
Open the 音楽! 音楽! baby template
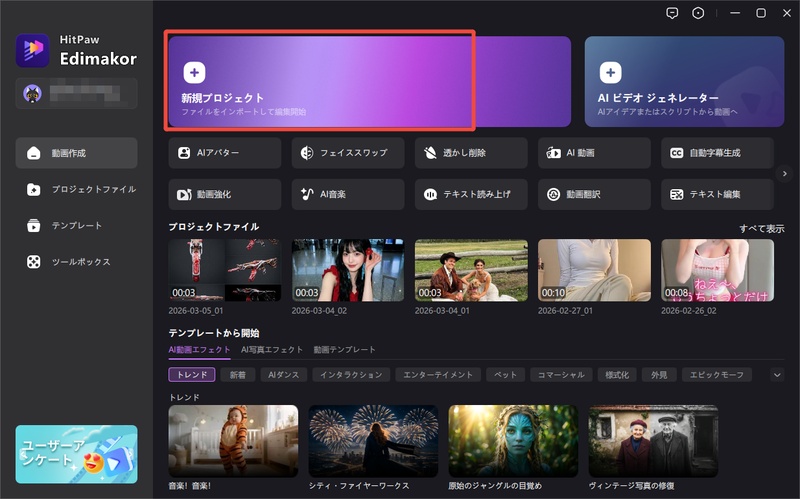233,441
